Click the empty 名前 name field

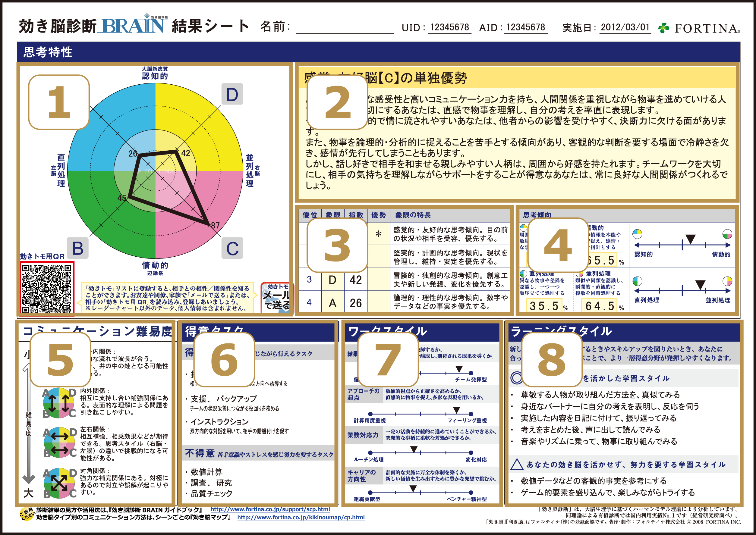[x=344, y=27]
